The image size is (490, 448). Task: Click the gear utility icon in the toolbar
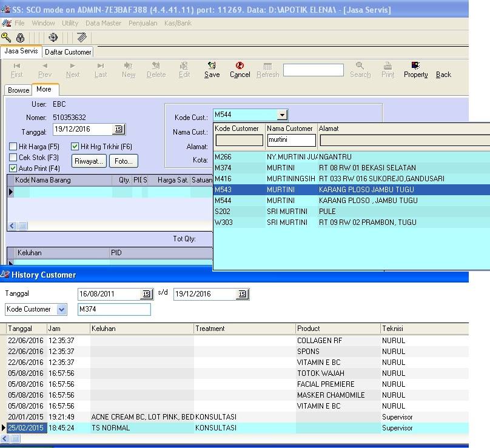pos(53,38)
